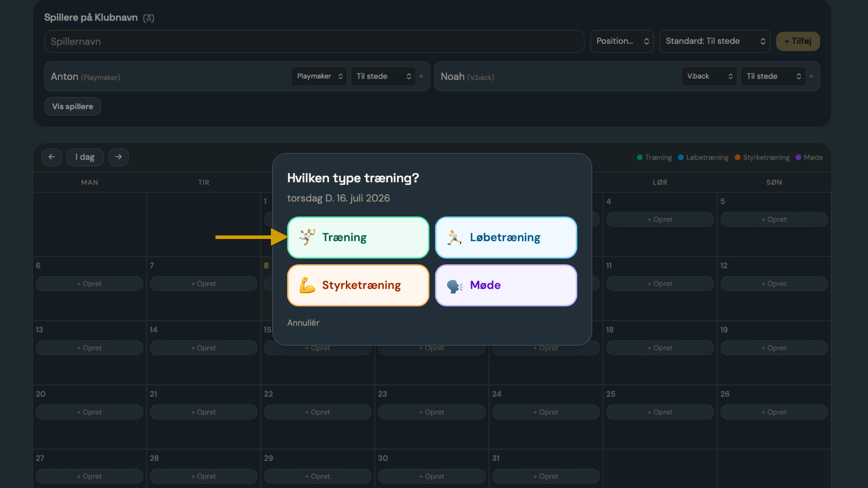Go to next month with right arrow

(x=118, y=157)
